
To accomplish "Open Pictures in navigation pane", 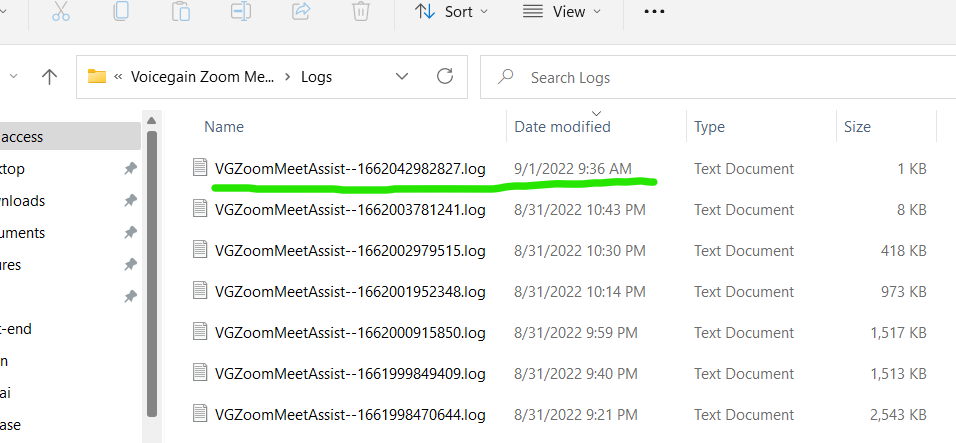I will (11, 264).
